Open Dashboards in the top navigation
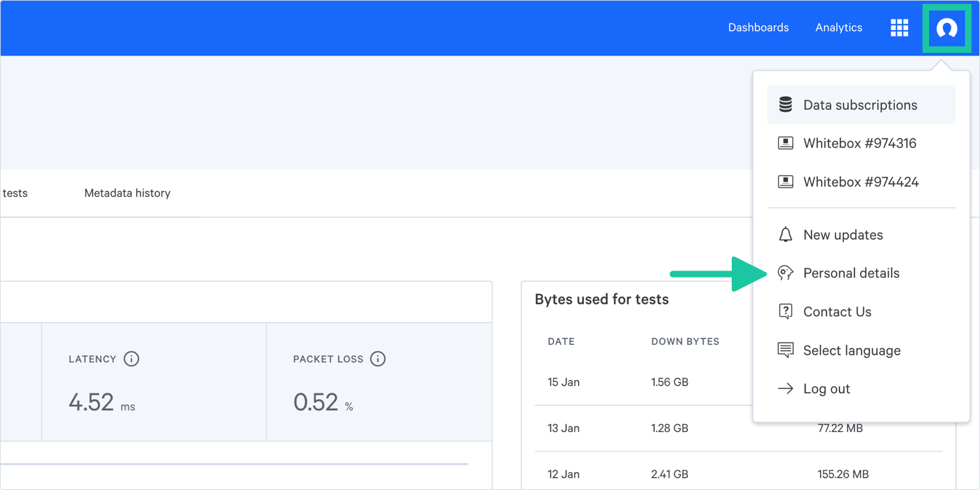This screenshot has height=490, width=980. pos(758,27)
